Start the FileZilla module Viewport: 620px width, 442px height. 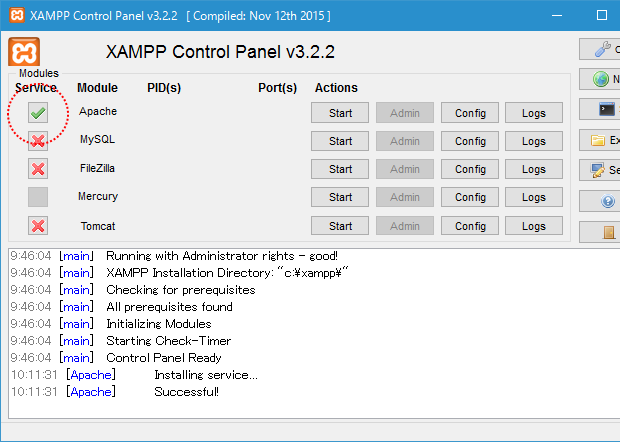340,169
